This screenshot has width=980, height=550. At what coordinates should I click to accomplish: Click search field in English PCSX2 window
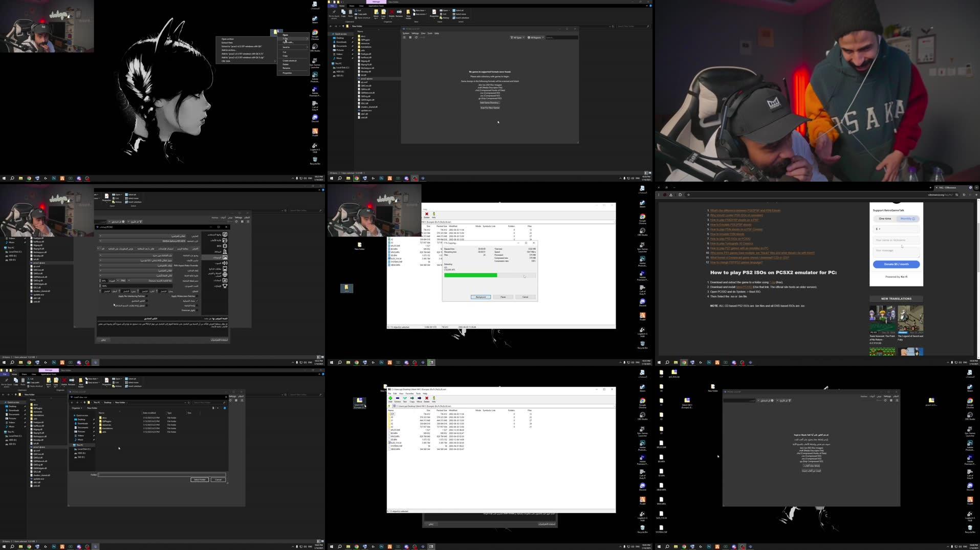pos(561,37)
